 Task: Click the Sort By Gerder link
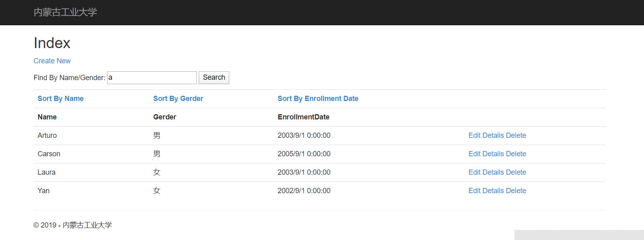178,99
